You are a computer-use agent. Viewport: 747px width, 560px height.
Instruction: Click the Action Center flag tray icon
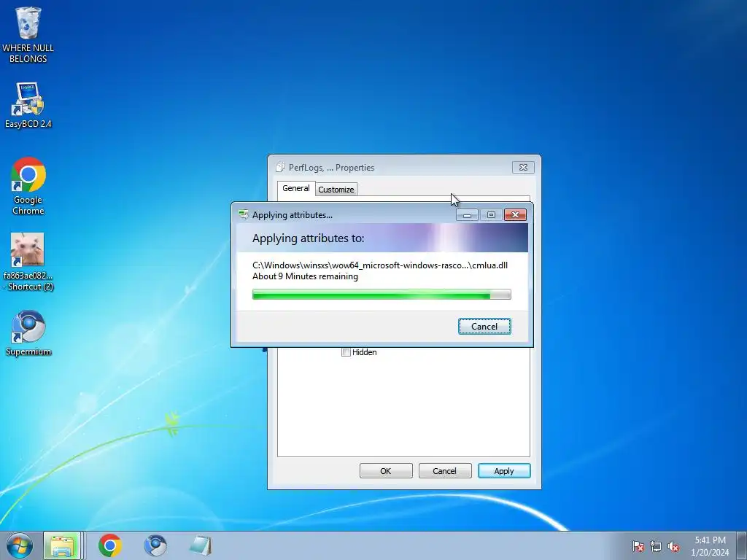(x=638, y=546)
